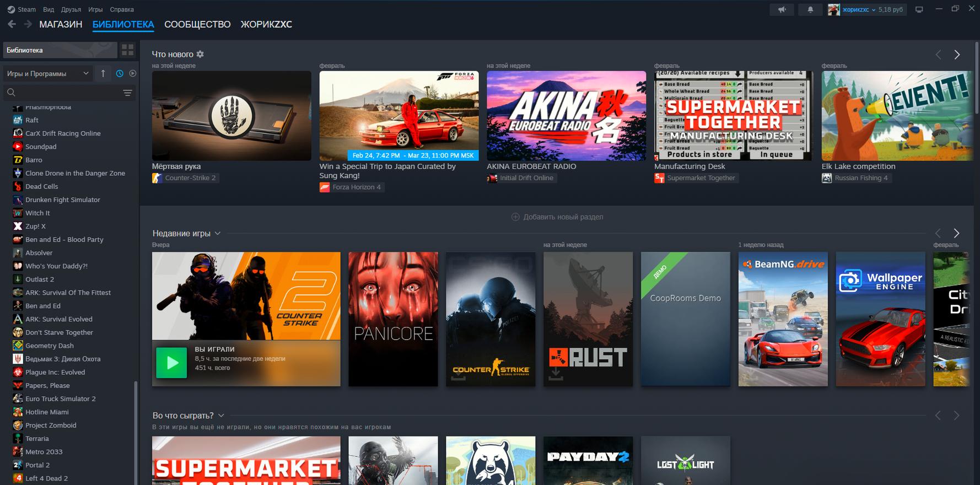Viewport: 980px width, 485px height.
Task: Open the BeamNG.drive game cover
Action: point(783,319)
